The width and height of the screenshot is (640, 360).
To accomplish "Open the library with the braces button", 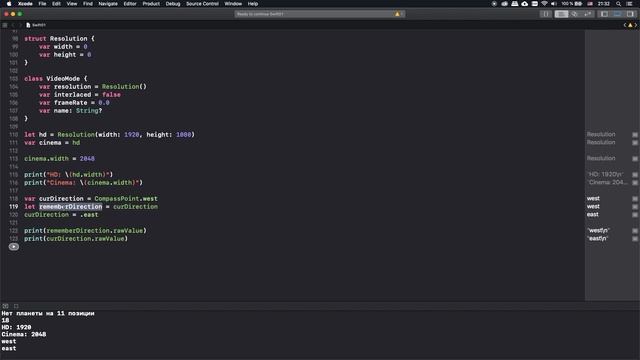I will point(545,14).
